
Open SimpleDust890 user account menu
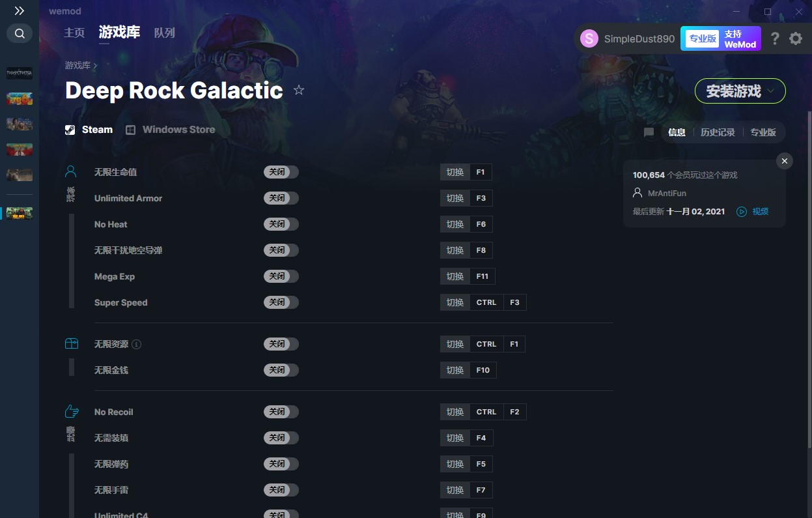627,38
